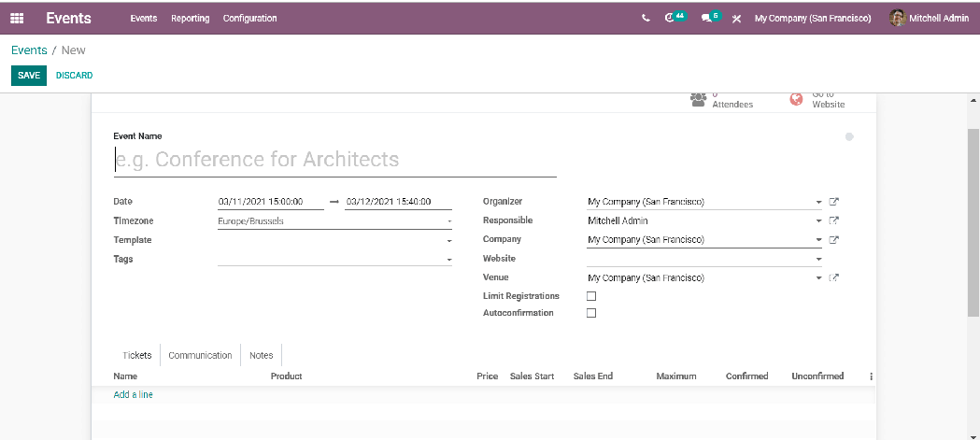Screen dimensions: 980x440
Task: Expand the Organizer dropdown arrow
Action: click(818, 203)
